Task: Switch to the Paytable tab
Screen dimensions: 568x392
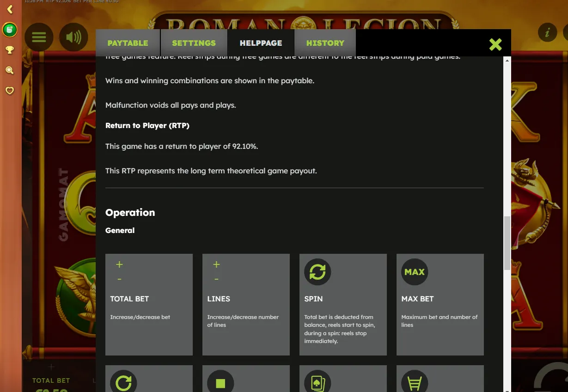Action: point(128,43)
